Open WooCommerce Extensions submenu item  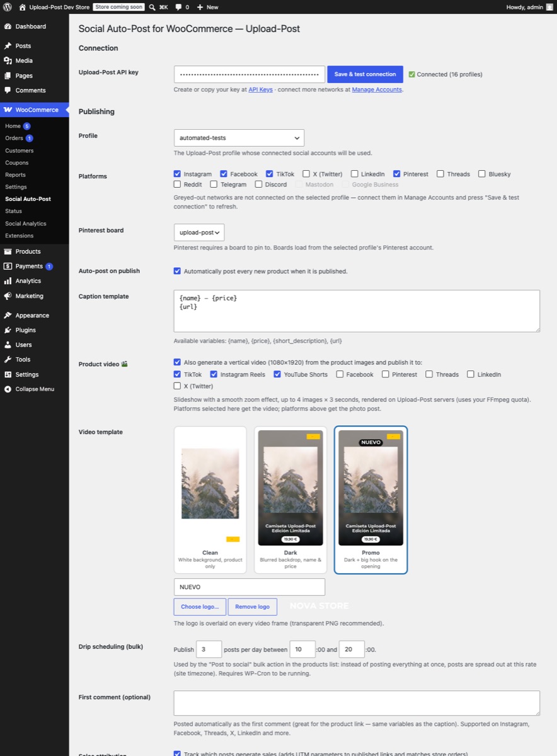coord(20,236)
